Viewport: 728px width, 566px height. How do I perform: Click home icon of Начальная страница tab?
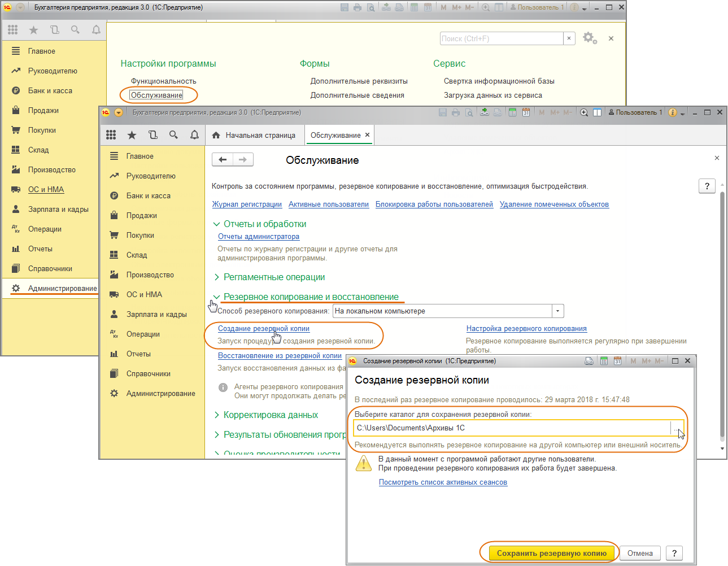click(216, 136)
